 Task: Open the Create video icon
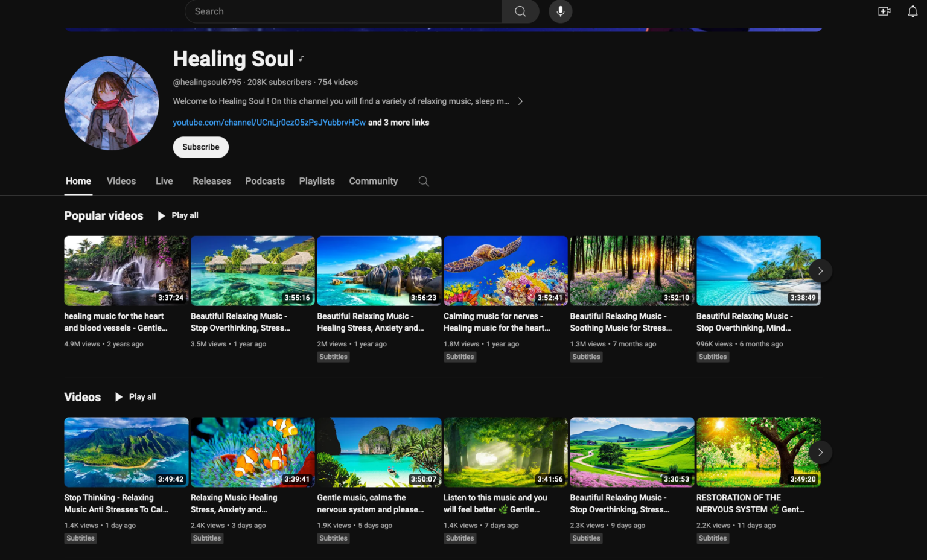(x=884, y=11)
